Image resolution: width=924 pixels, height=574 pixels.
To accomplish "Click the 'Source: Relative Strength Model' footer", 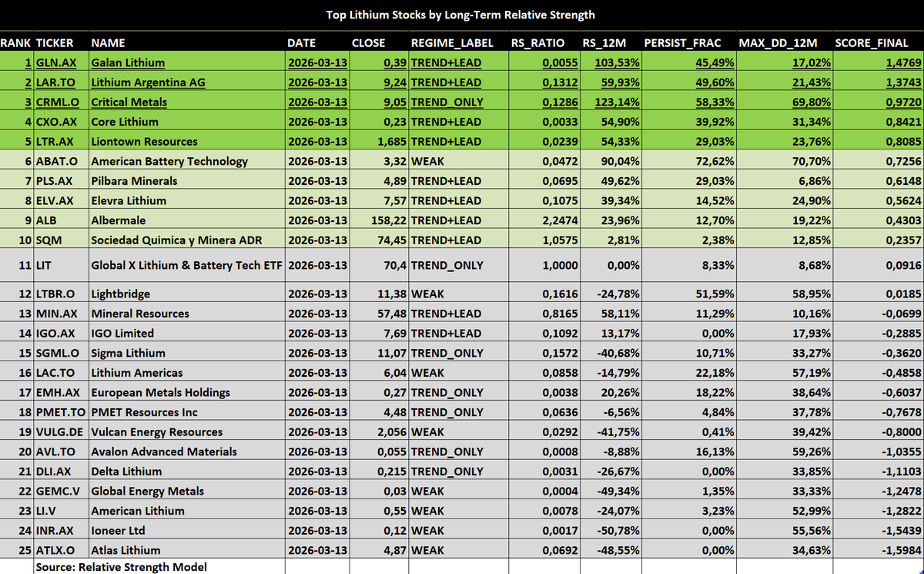I will pyautogui.click(x=121, y=567).
